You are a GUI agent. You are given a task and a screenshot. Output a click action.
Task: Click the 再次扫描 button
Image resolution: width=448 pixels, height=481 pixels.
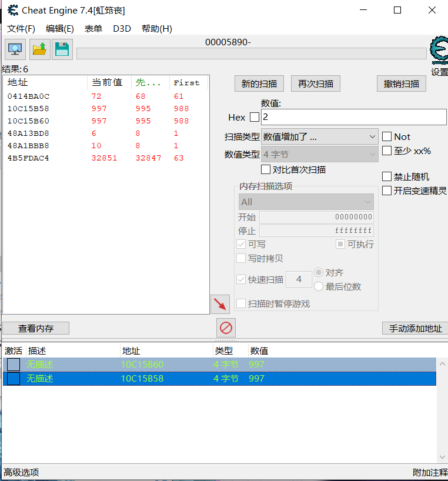click(x=316, y=83)
